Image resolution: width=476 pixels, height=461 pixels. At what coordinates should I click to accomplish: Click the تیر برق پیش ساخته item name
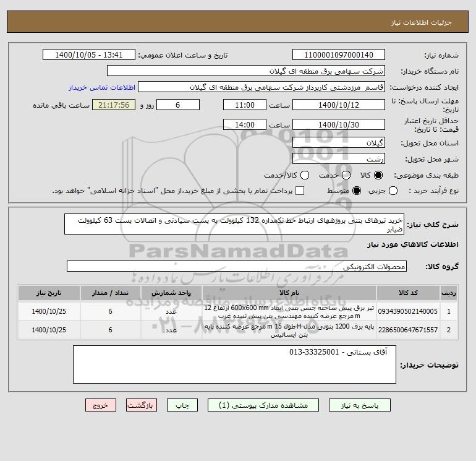point(289,312)
